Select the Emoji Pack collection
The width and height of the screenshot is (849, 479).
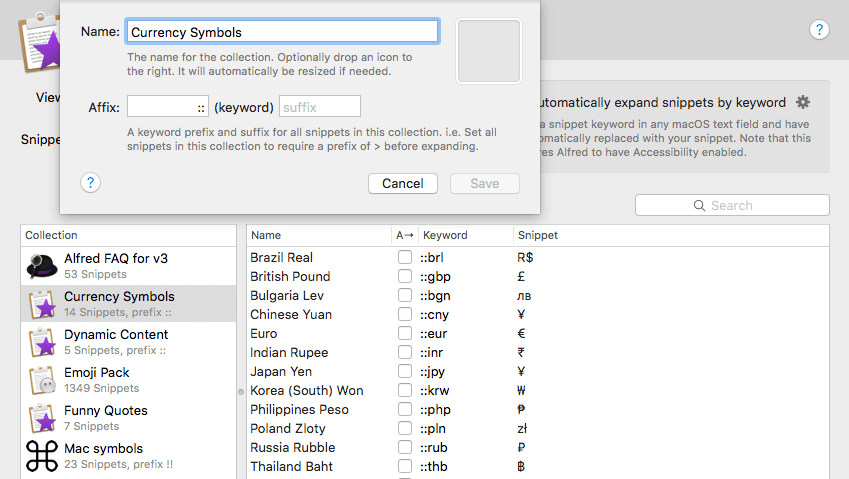(x=128, y=379)
